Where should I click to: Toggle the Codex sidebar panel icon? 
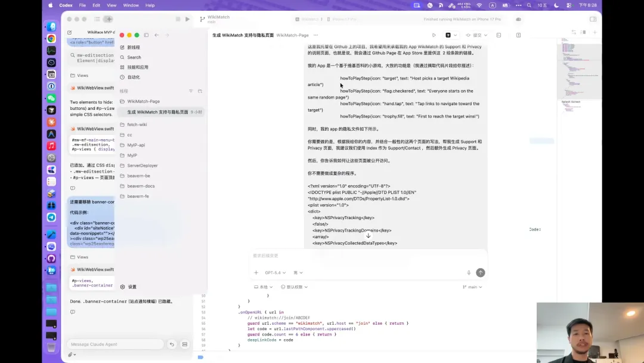146,35
